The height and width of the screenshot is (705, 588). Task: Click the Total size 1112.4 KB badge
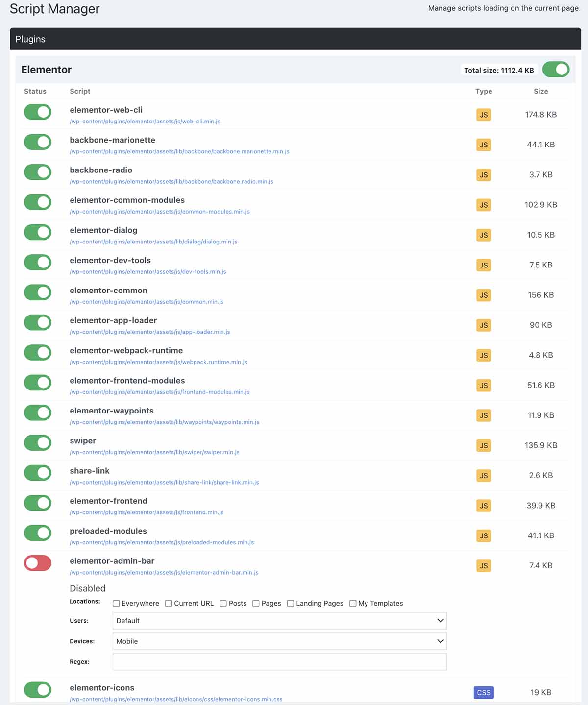pyautogui.click(x=499, y=70)
